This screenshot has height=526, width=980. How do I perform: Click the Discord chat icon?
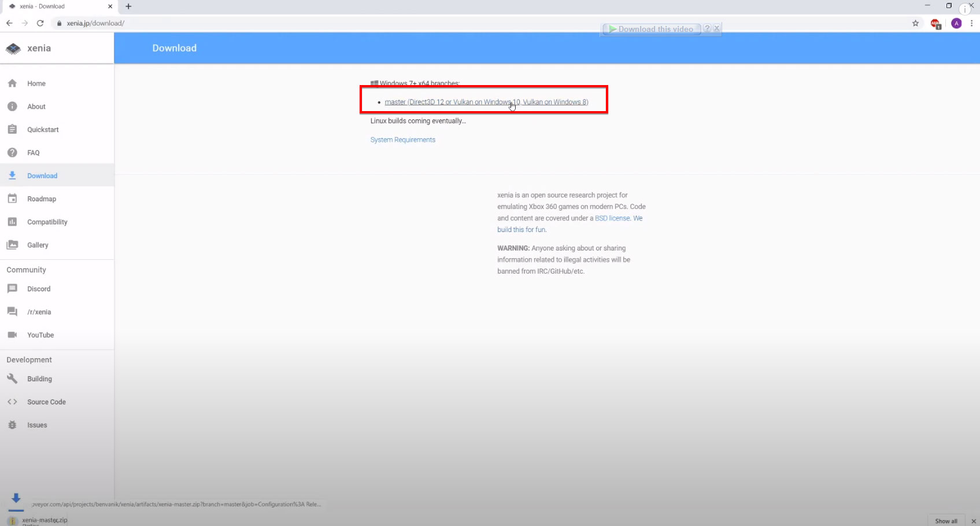[12, 289]
